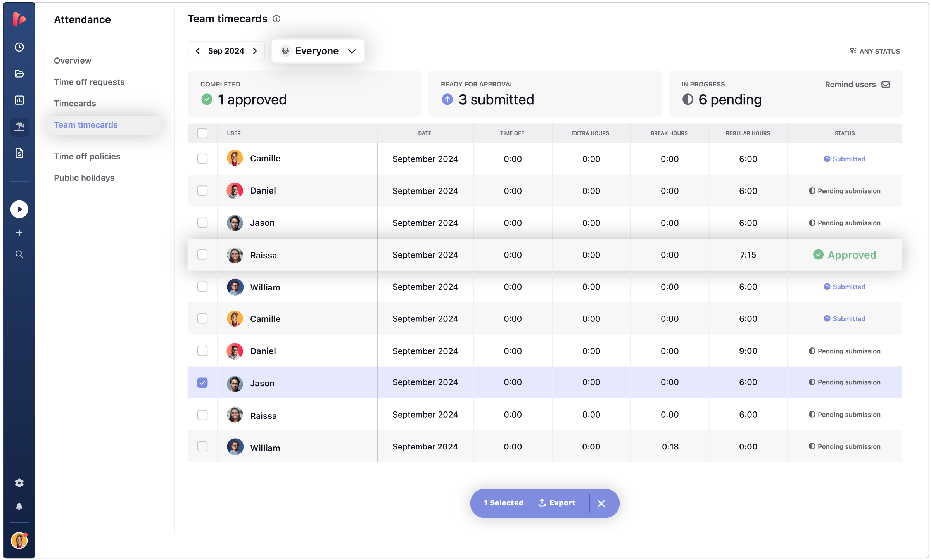Click the search icon in sidebar
Screen dimensions: 931x560
[x=19, y=254]
